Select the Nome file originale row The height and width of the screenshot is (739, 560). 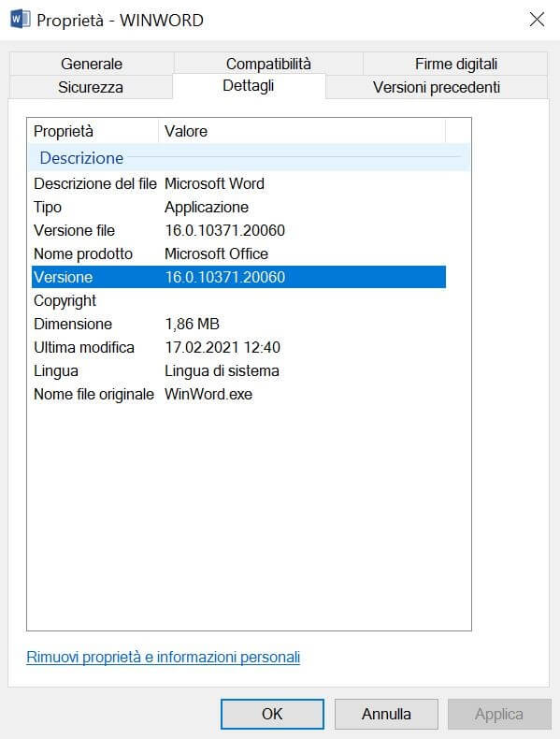(x=238, y=394)
